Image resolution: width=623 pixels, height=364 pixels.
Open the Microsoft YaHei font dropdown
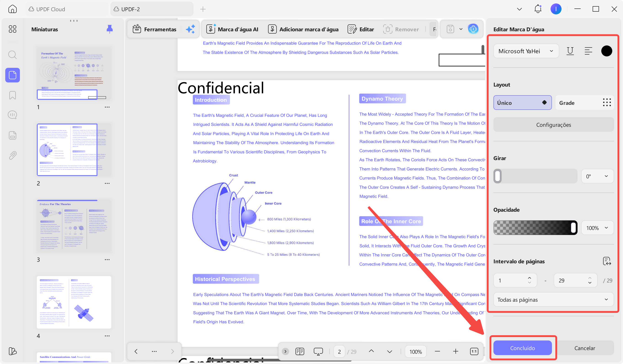(x=526, y=51)
